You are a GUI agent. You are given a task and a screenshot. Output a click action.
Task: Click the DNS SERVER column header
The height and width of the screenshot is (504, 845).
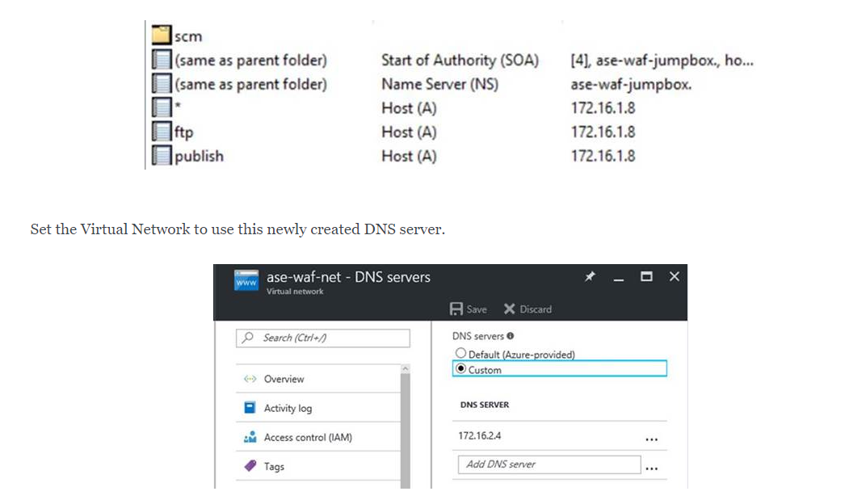[x=485, y=405]
